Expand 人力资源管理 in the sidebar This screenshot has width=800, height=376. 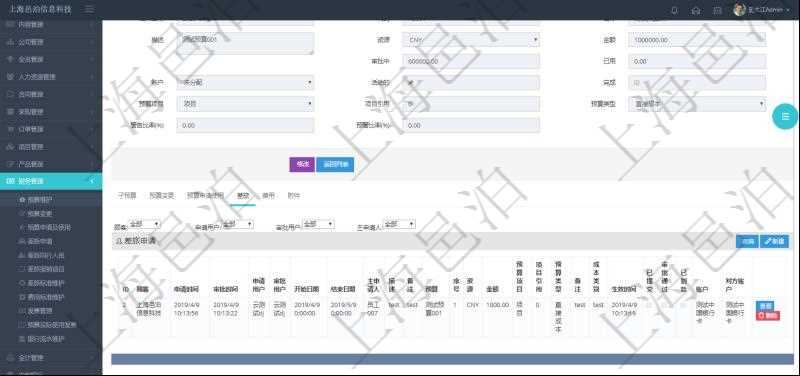(x=51, y=77)
